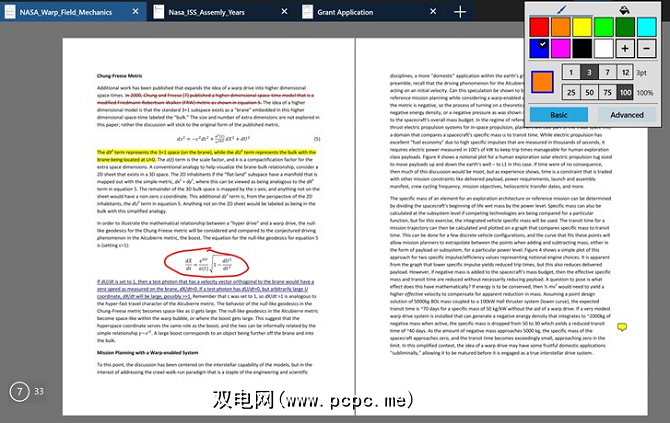
Task: Close the Nasa_ISS_Assemly_Years tab
Action: tap(285, 12)
